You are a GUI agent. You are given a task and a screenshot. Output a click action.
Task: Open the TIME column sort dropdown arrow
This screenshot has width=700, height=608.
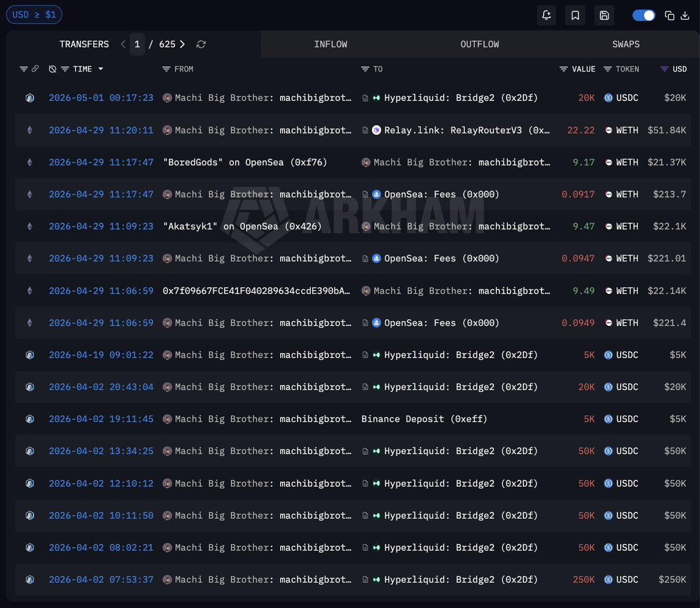click(100, 69)
